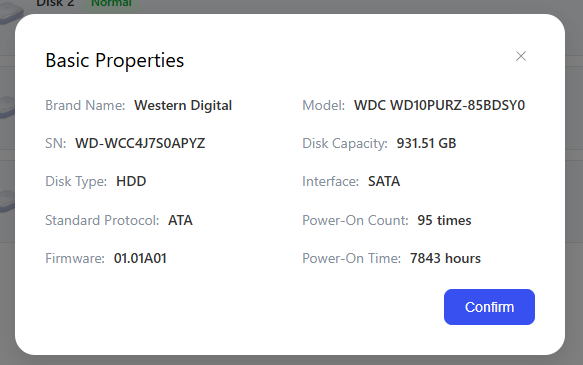Screen dimensions: 583x365
Task: Select the brand name Western Digital
Action: coord(183,106)
